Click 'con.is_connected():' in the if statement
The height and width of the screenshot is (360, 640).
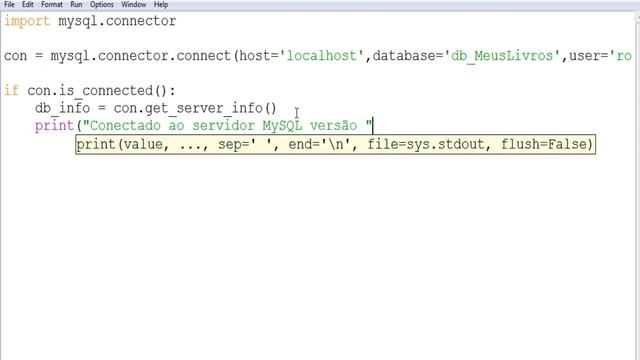pyautogui.click(x=102, y=91)
